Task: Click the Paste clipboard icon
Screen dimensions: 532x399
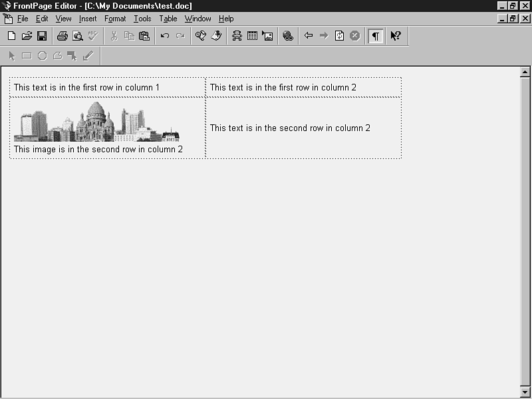Action: click(x=144, y=36)
